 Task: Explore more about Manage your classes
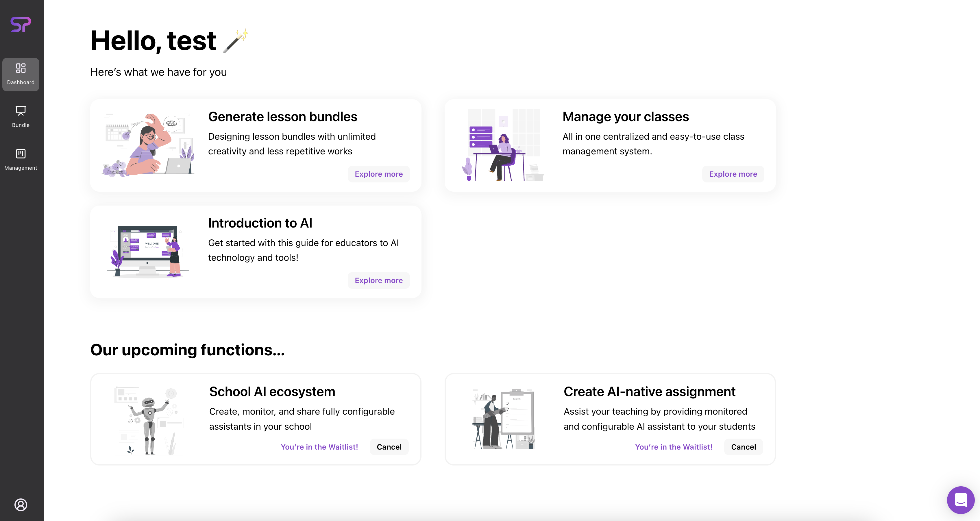tap(733, 174)
